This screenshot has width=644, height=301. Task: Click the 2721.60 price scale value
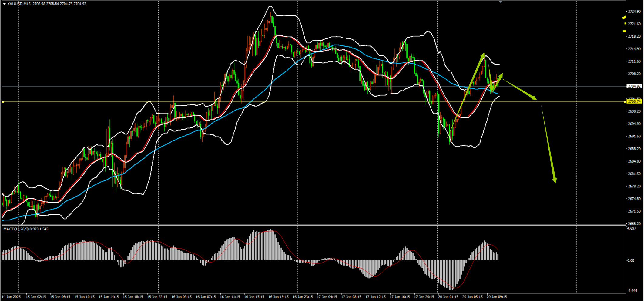634,24
